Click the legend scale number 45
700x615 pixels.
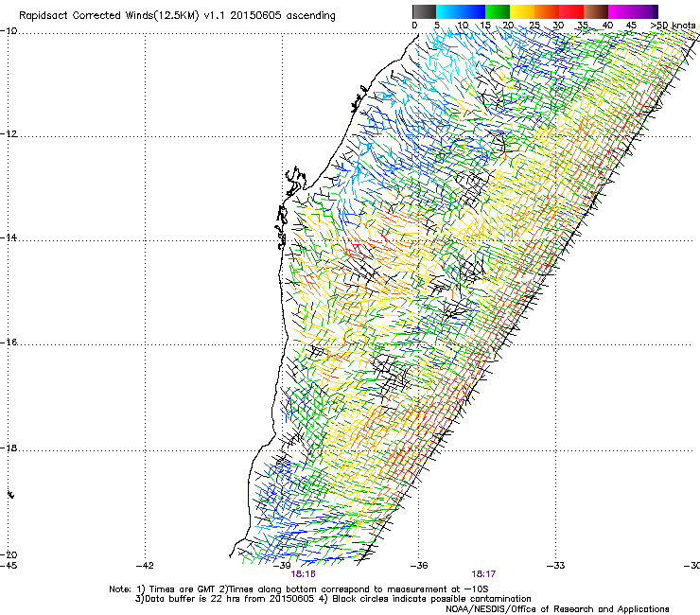point(631,26)
